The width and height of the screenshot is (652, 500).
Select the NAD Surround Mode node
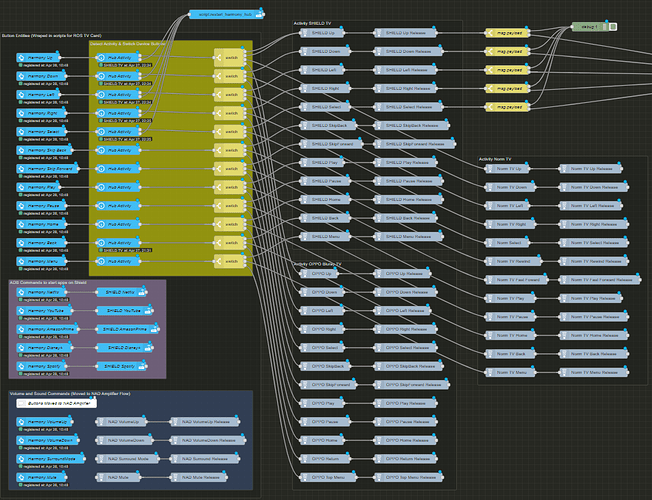(127, 459)
